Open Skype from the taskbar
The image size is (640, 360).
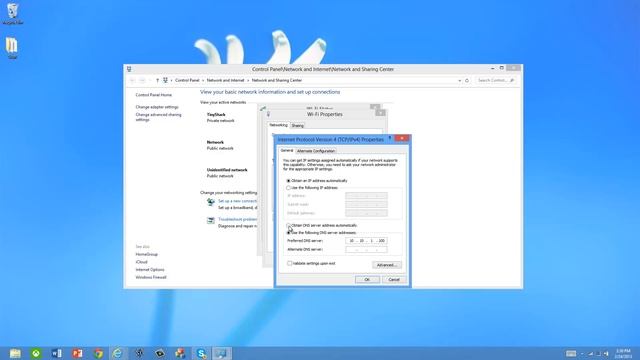coord(201,353)
